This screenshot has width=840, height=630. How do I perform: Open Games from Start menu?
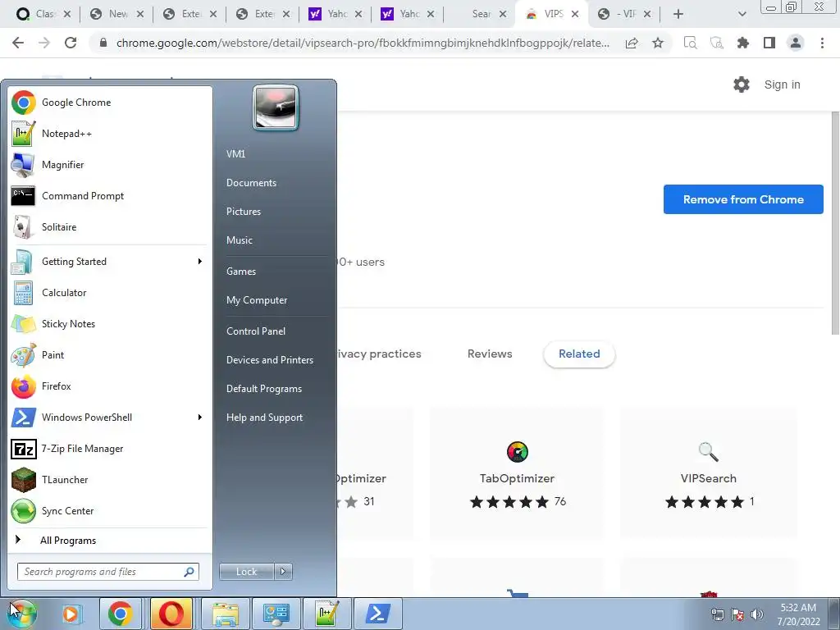241,272
